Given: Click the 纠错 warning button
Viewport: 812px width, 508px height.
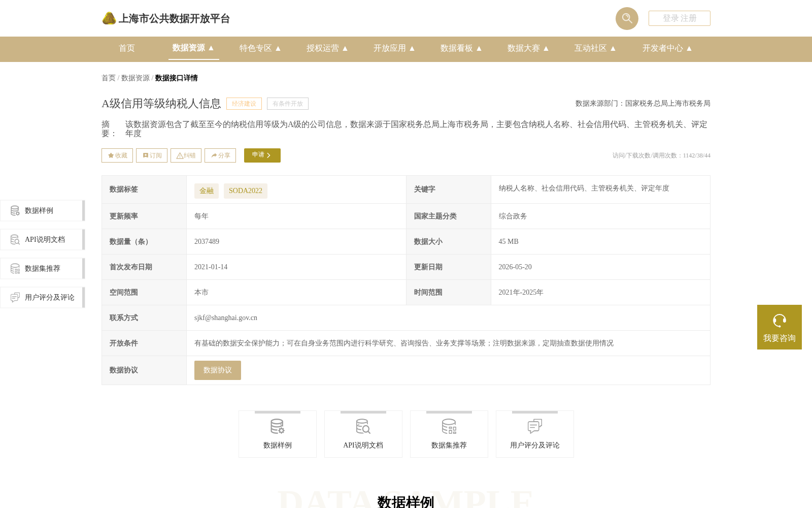Looking at the screenshot, I should [x=186, y=155].
